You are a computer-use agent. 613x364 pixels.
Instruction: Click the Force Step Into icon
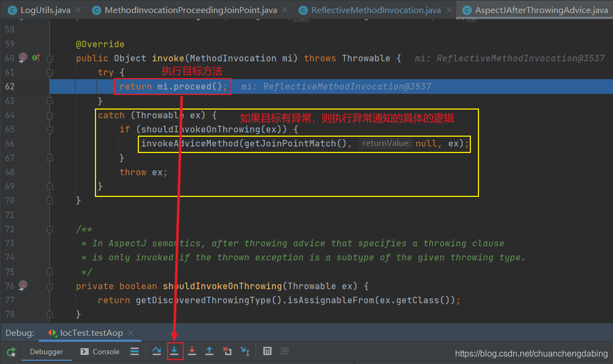[192, 351]
